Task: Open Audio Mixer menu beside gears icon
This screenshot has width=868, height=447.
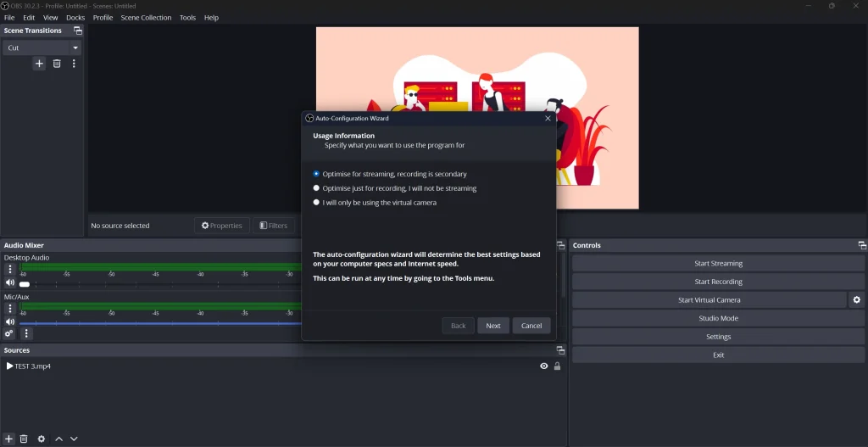Action: [26, 333]
